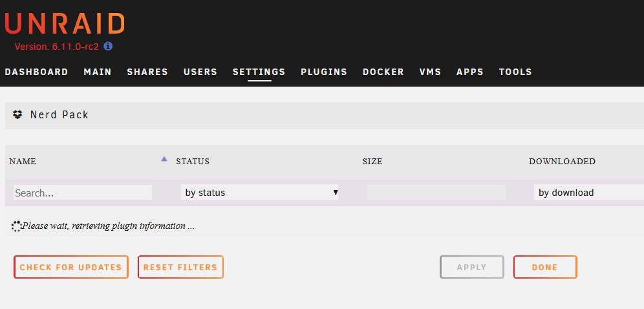Click the Check For Updates button
The height and width of the screenshot is (309, 644).
71,267
